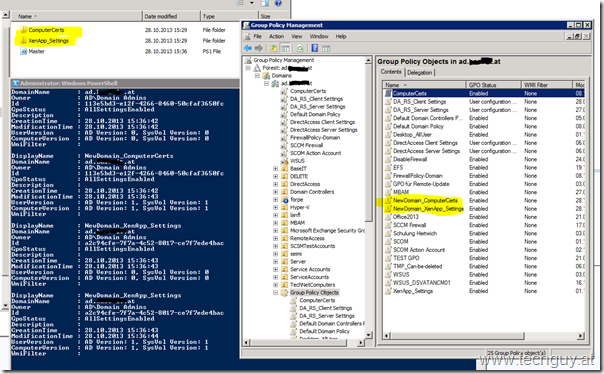Screen dimensions: 604x374
Task: Select the WSUS linked GPO in the tree
Action: pos(297,161)
